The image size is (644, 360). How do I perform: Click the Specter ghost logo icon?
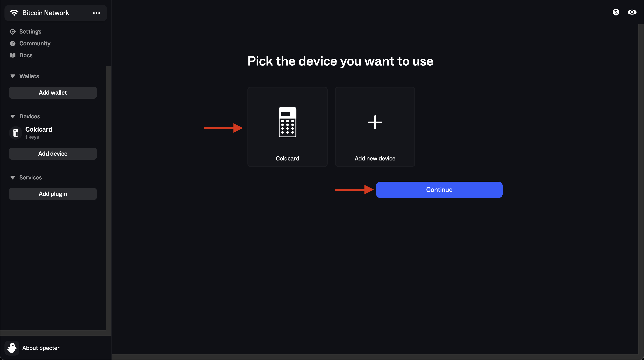coord(12,348)
